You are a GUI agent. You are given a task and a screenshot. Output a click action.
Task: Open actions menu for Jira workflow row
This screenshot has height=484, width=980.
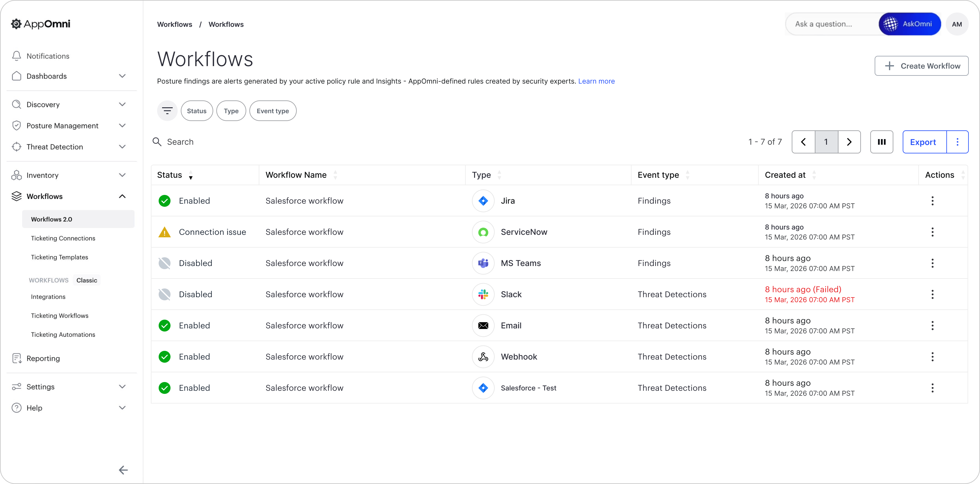[x=932, y=201]
